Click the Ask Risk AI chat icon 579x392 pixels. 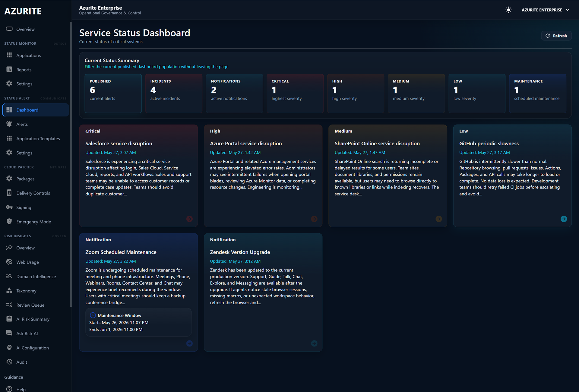click(x=9, y=333)
